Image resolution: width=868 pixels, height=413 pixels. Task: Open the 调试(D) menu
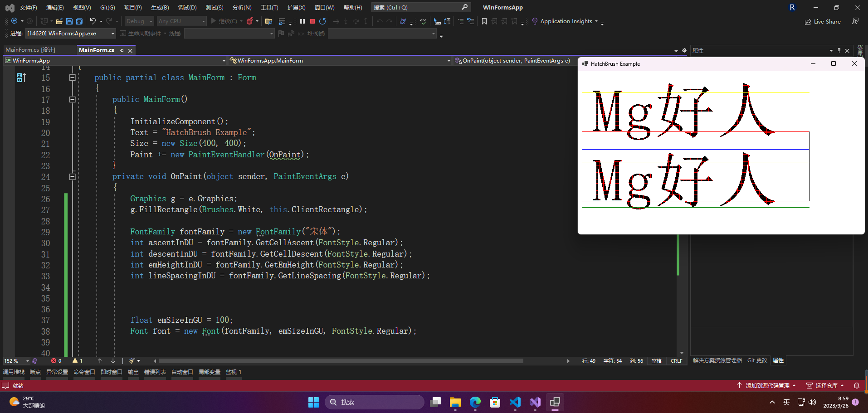point(187,7)
